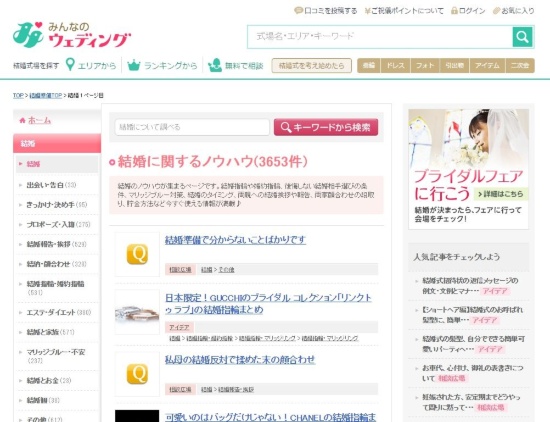Open the アイテム tab

488,66
